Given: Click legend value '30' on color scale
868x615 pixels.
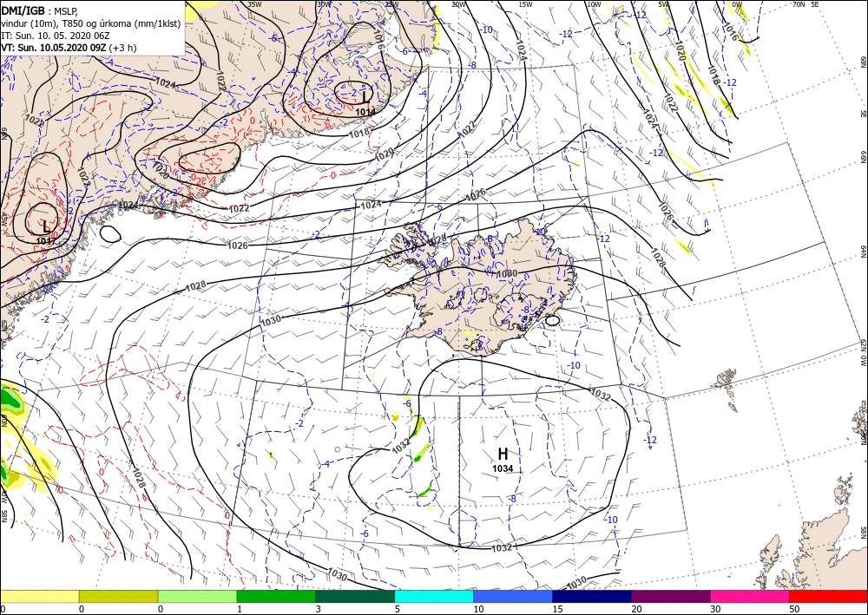Looking at the screenshot, I should 714,609.
